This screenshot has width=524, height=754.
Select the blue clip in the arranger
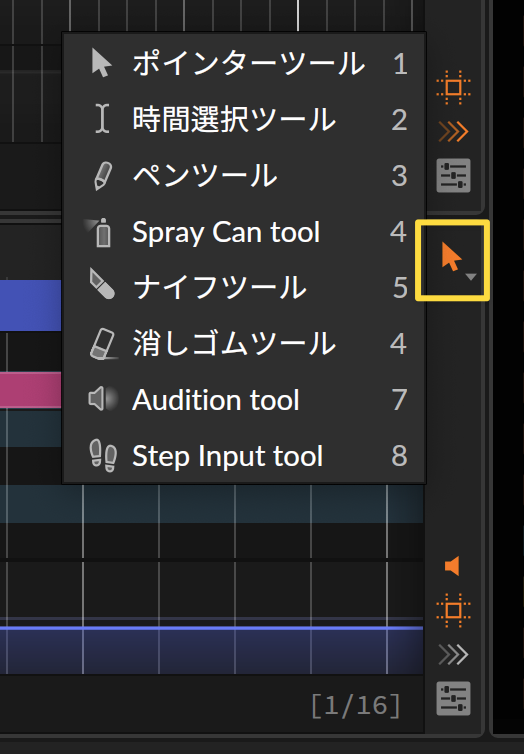coord(31,305)
